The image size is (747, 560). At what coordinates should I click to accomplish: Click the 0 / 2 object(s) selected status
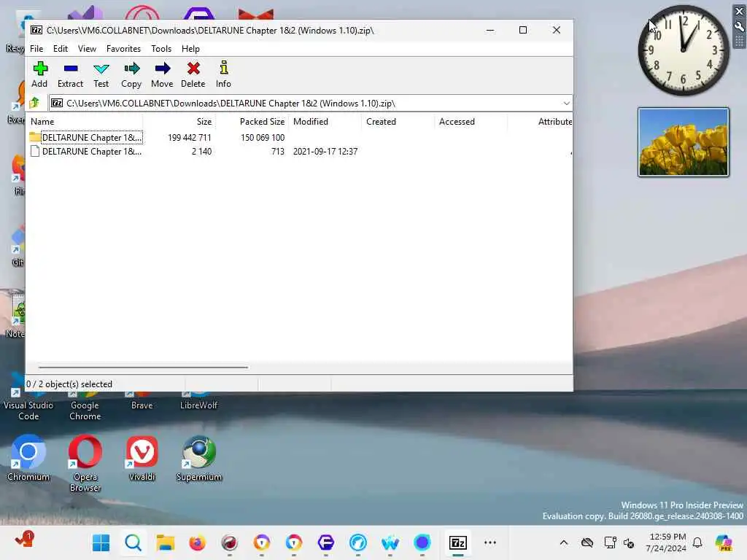[69, 384]
